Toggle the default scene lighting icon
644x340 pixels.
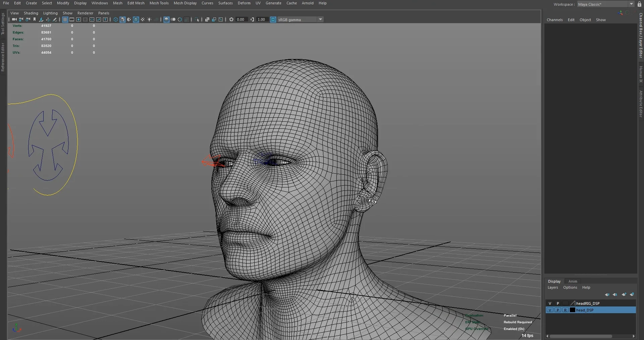click(149, 19)
